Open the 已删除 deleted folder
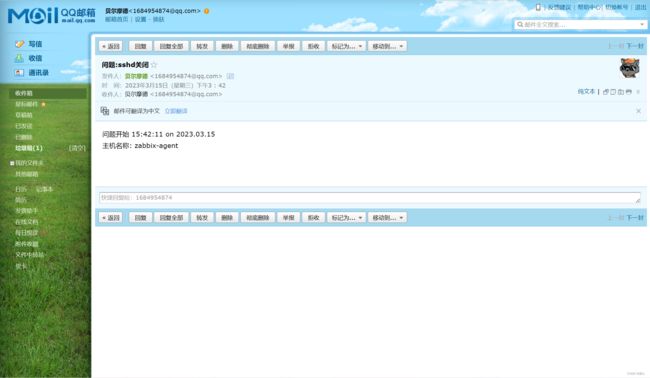The image size is (650, 378). (24, 137)
